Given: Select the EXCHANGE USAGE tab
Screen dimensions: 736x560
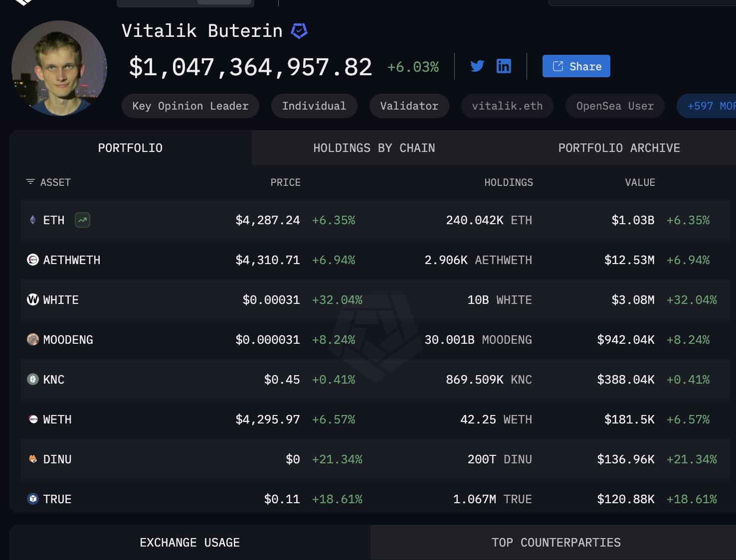Looking at the screenshot, I should click(x=189, y=543).
